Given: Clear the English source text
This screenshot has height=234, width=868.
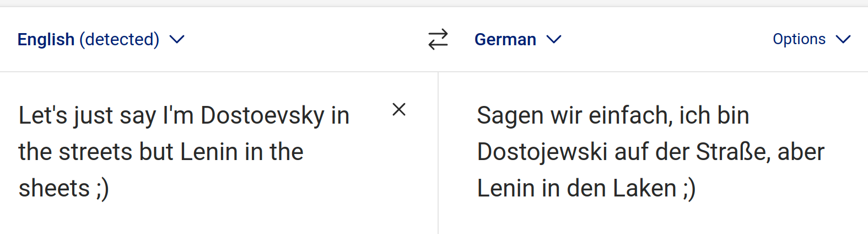Looking at the screenshot, I should click(399, 109).
